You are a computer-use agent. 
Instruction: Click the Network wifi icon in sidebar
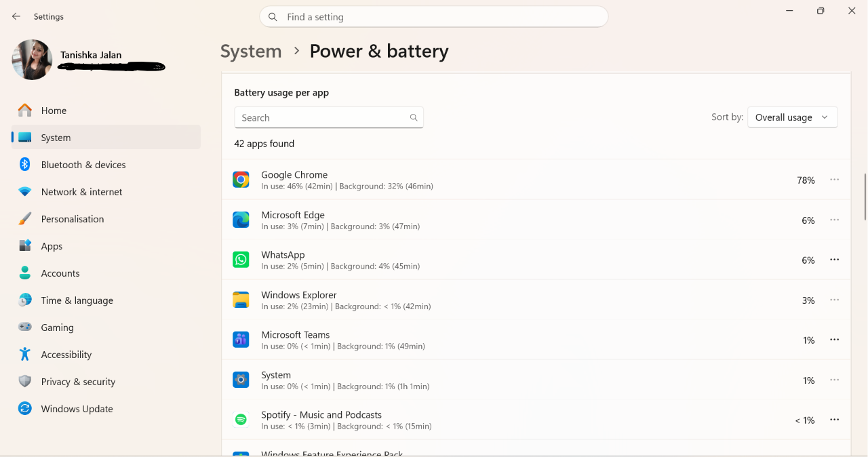coord(25,192)
